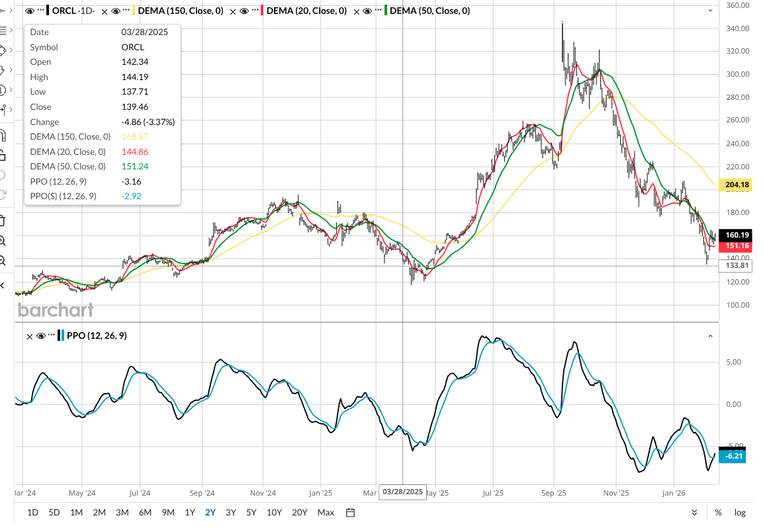Open more options for DEMA 150

pyautogui.click(x=127, y=10)
